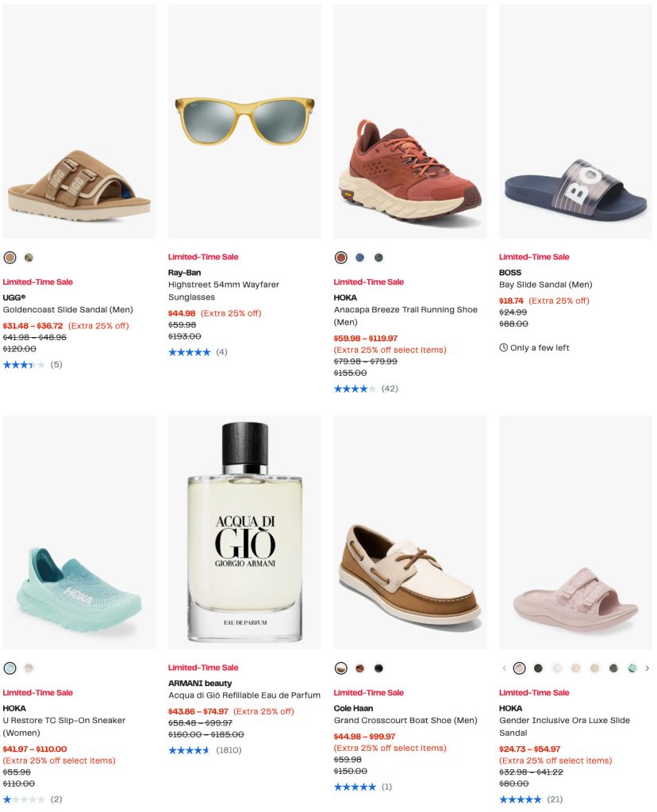
Task: Pick the red-brown Cole Haan boat shoe swatch
Action: [359, 668]
